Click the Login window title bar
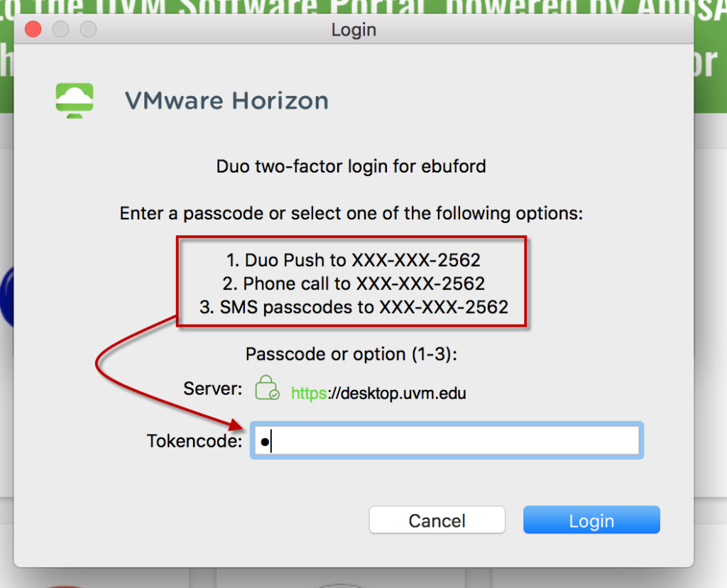The image size is (727, 588). tap(353, 29)
